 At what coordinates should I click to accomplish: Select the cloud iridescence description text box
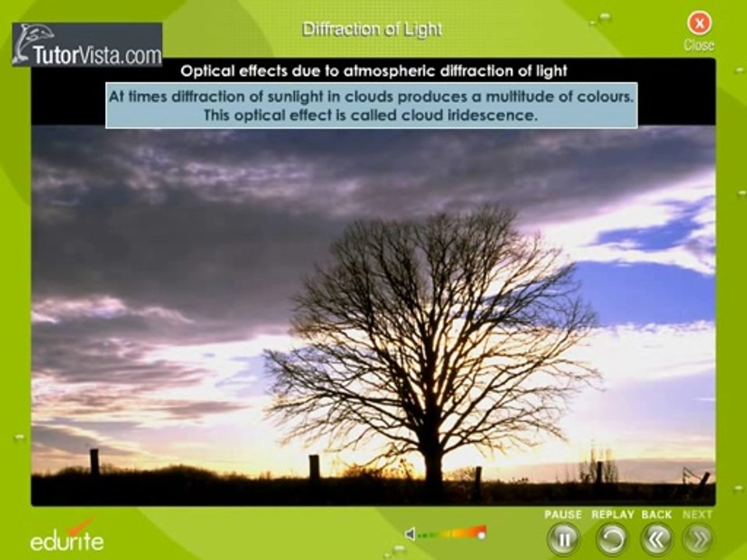pos(371,105)
